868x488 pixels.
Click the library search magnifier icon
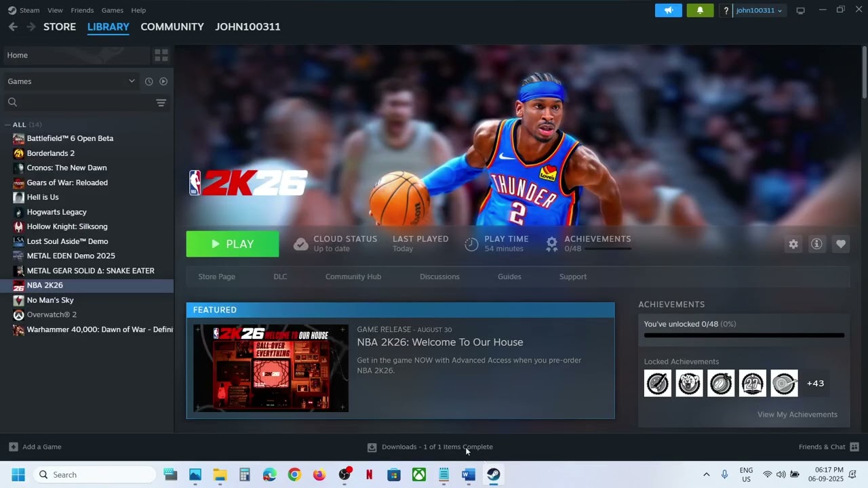pyautogui.click(x=12, y=102)
